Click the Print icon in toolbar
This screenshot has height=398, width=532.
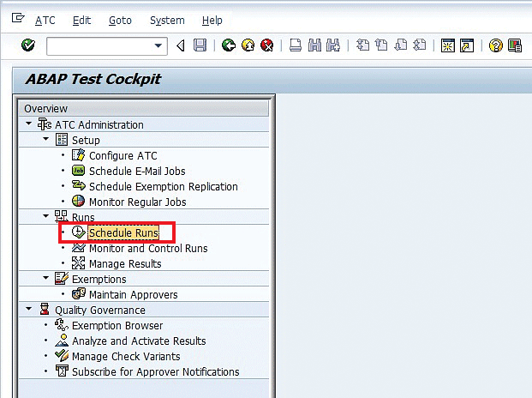tap(295, 45)
